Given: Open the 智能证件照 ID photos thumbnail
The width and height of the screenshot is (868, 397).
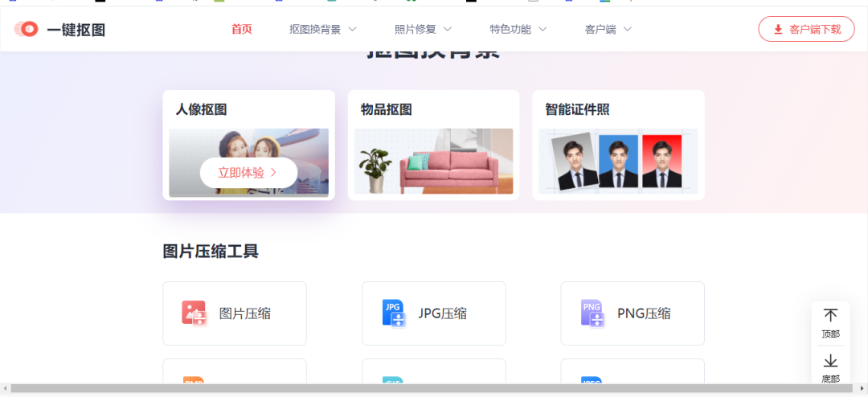Looking at the screenshot, I should tap(618, 161).
